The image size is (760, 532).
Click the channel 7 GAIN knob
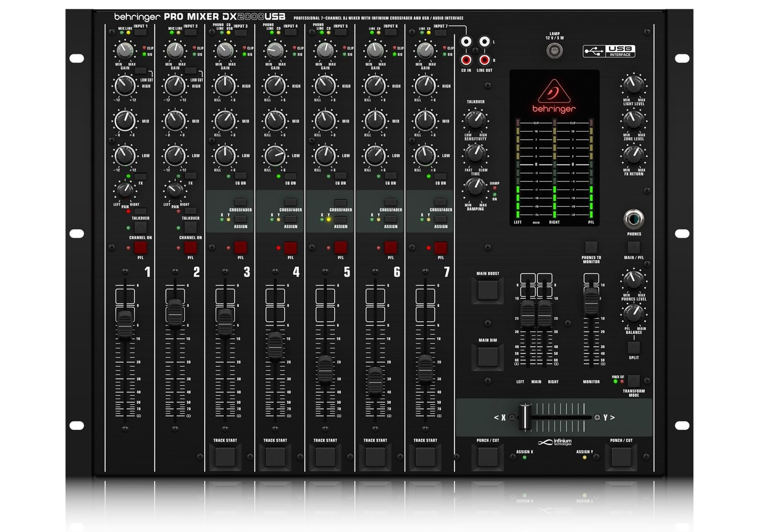(x=425, y=51)
